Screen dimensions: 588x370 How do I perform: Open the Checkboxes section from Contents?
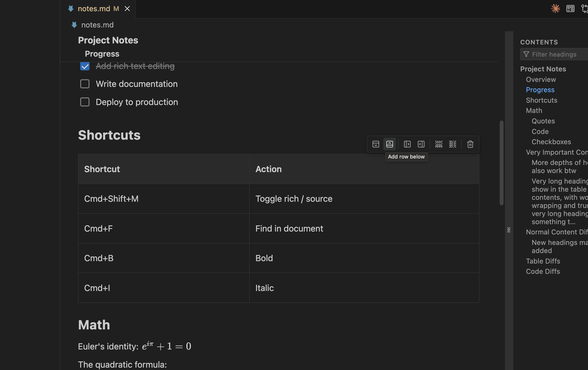click(551, 142)
